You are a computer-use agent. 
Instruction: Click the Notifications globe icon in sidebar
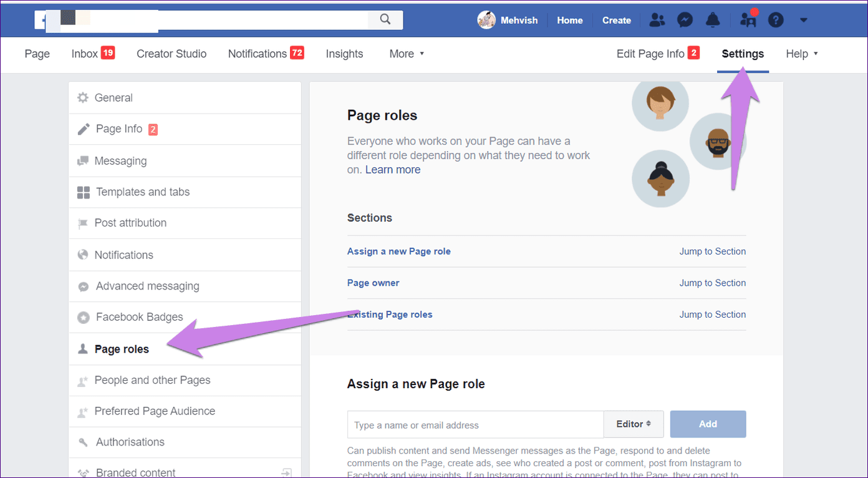[82, 255]
